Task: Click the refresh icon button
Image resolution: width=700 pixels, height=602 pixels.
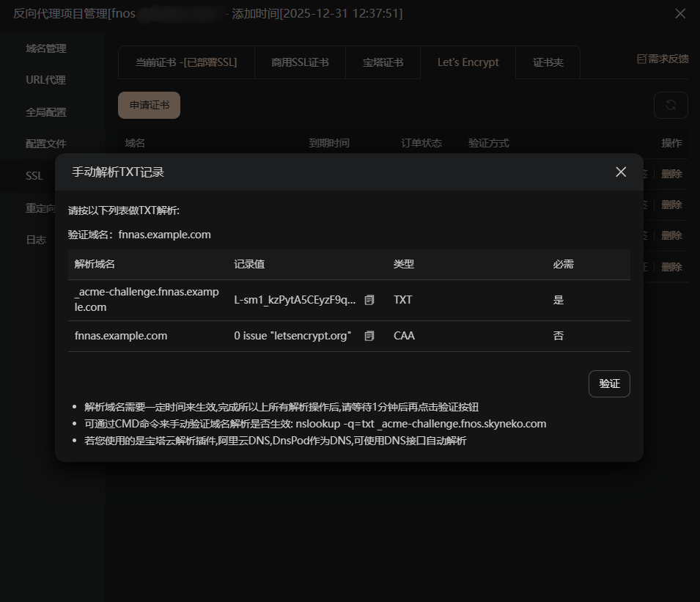Action: click(x=670, y=105)
